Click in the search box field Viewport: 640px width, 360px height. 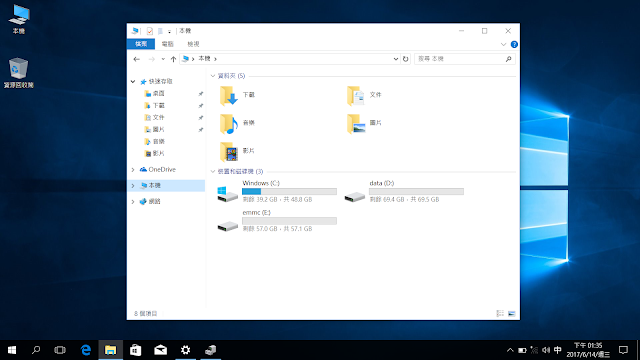(464, 59)
